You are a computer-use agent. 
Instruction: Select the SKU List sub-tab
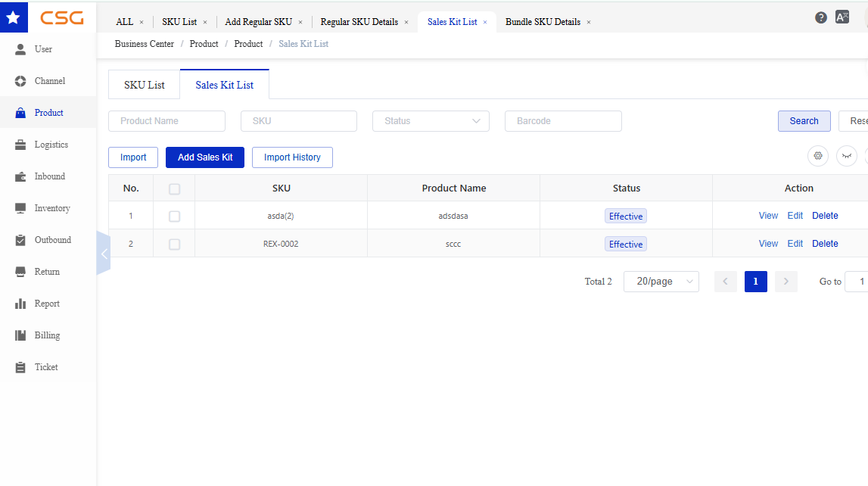click(x=144, y=85)
